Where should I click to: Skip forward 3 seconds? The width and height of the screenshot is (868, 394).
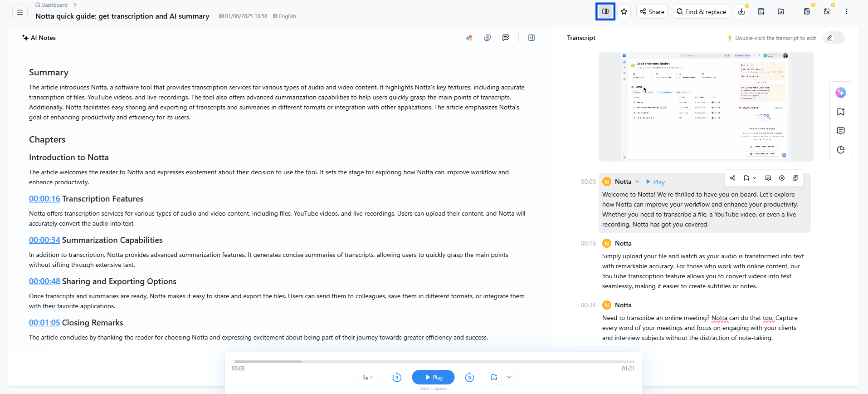click(469, 377)
